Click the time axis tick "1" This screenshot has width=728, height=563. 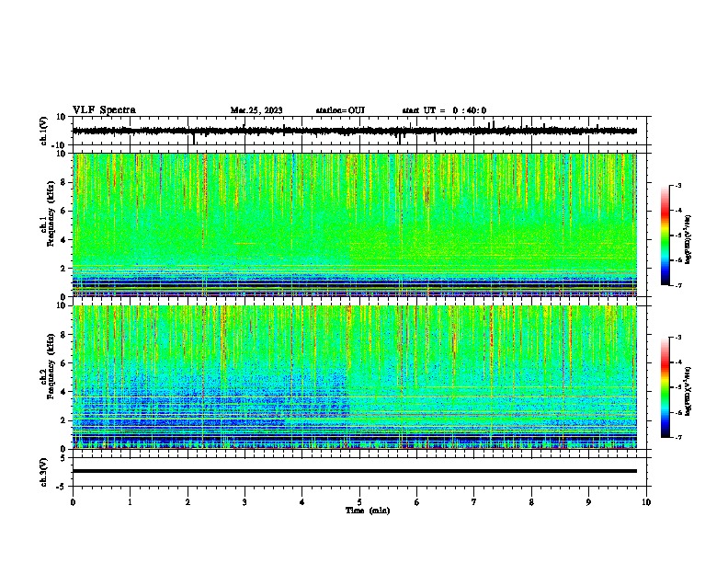tap(130, 502)
